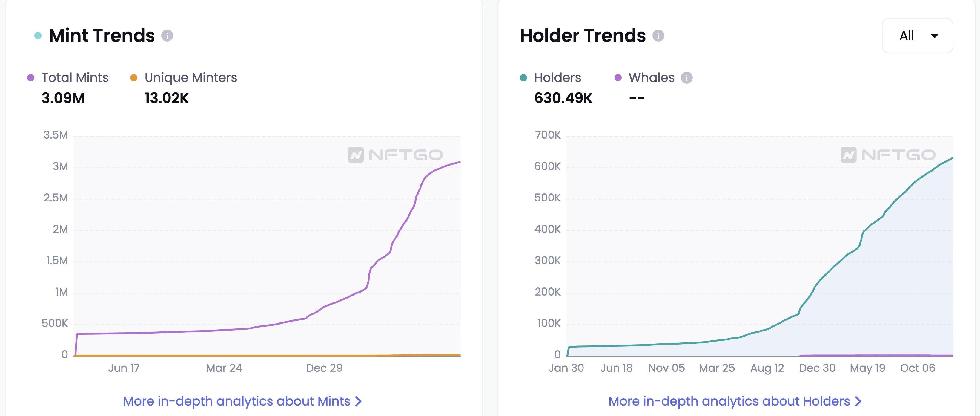This screenshot has width=980, height=416.
Task: Click chevron after analytics about Holders link
Action: coord(858,401)
